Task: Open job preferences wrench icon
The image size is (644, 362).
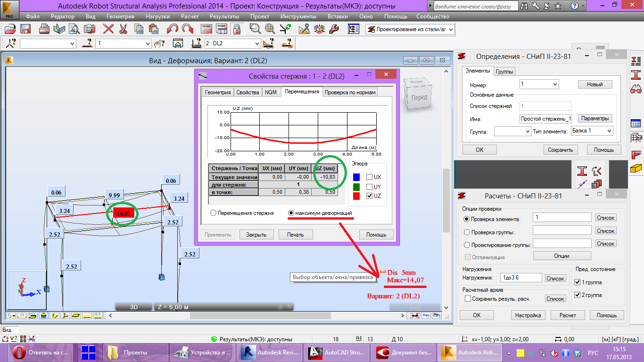Action: (x=334, y=29)
